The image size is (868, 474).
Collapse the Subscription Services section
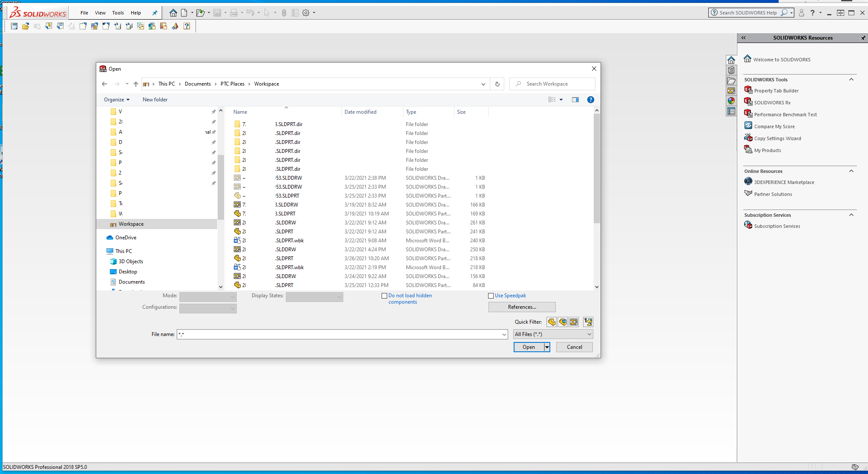[x=851, y=215]
